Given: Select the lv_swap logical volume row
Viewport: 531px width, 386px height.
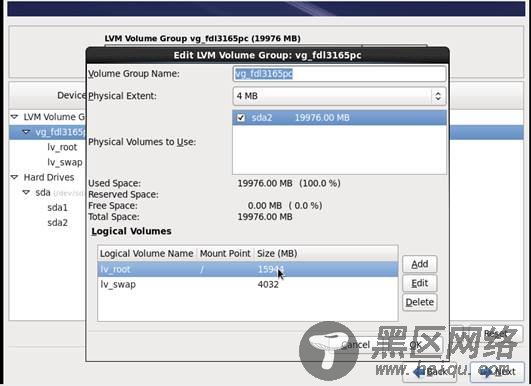Looking at the screenshot, I should [x=248, y=284].
